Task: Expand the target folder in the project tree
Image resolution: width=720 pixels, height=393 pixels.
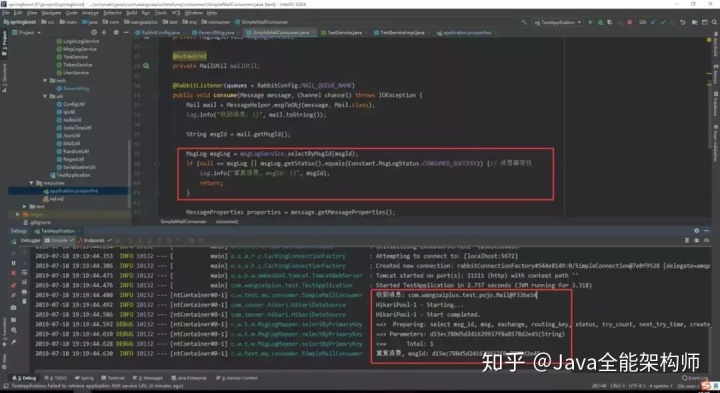Action: click(x=18, y=214)
